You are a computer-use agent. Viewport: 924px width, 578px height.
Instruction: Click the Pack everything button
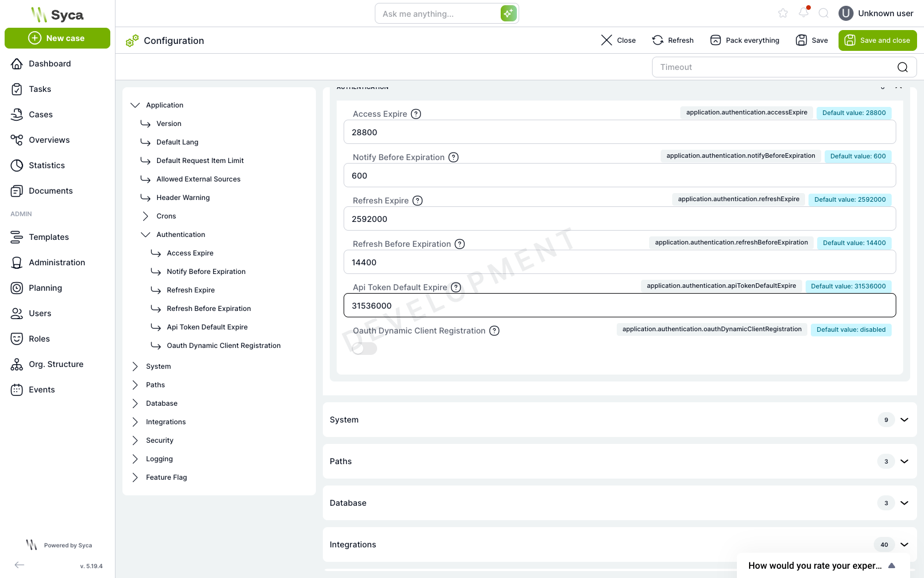[x=744, y=40]
